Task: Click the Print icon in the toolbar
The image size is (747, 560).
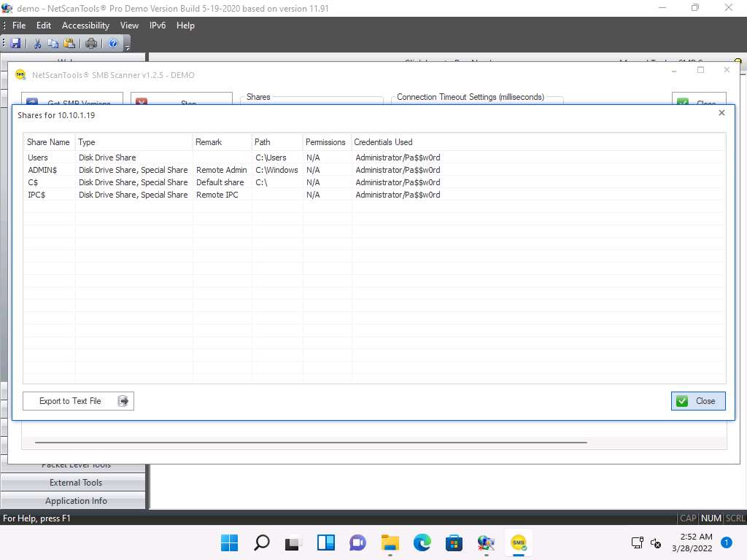Action: (91, 44)
